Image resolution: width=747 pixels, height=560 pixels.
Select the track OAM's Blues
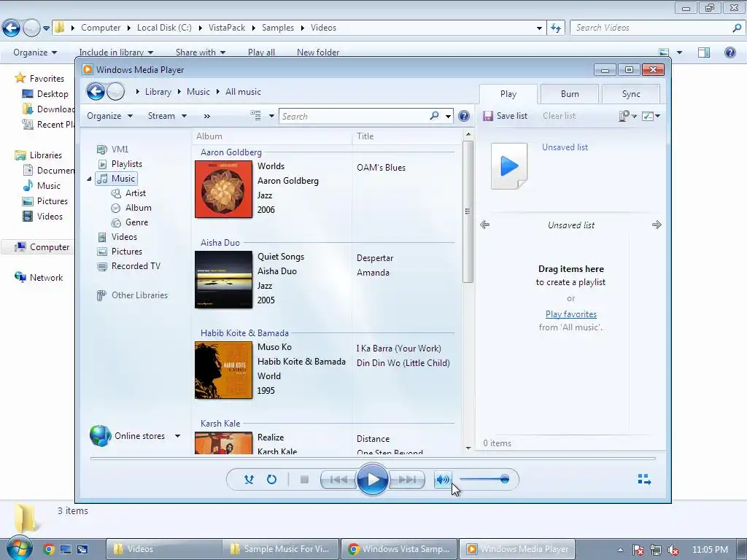coord(381,168)
